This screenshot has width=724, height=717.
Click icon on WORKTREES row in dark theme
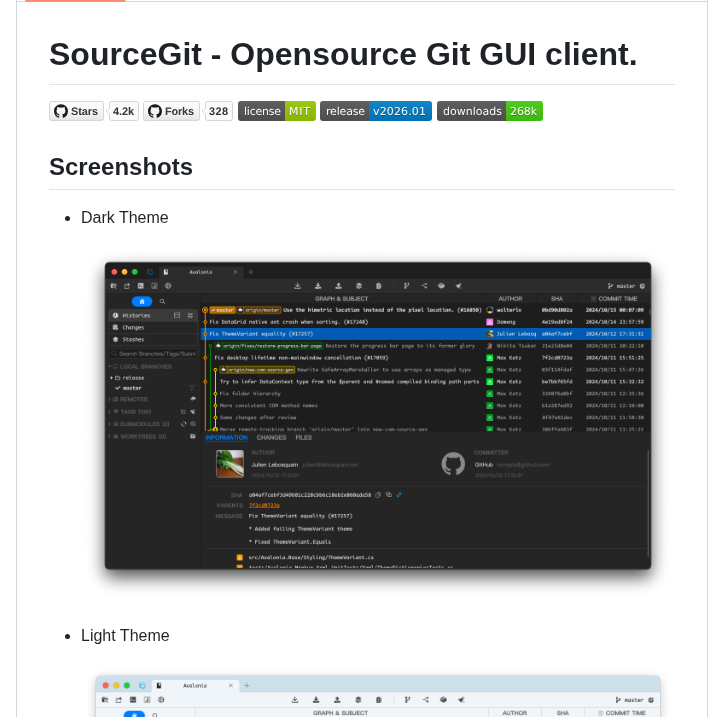click(193, 436)
